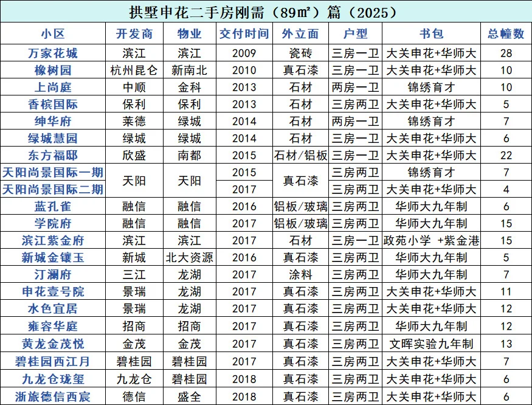Select 两房一卫 in the 上尚庭 row

coord(355,87)
